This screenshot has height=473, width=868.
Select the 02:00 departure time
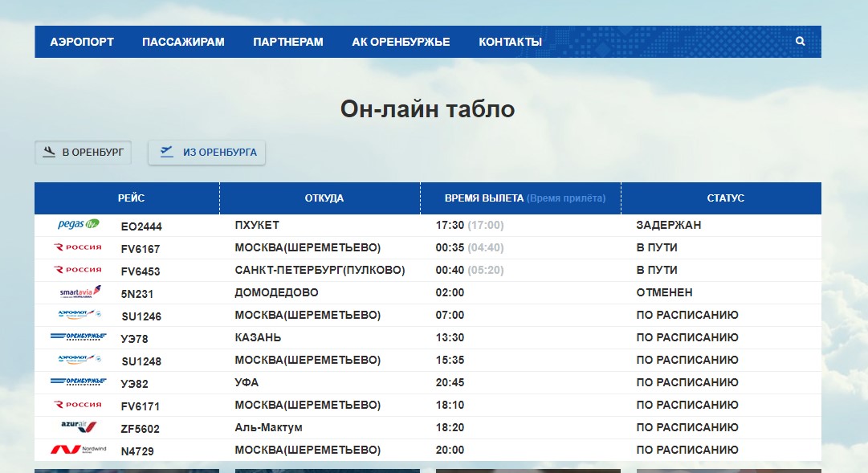[x=450, y=292]
